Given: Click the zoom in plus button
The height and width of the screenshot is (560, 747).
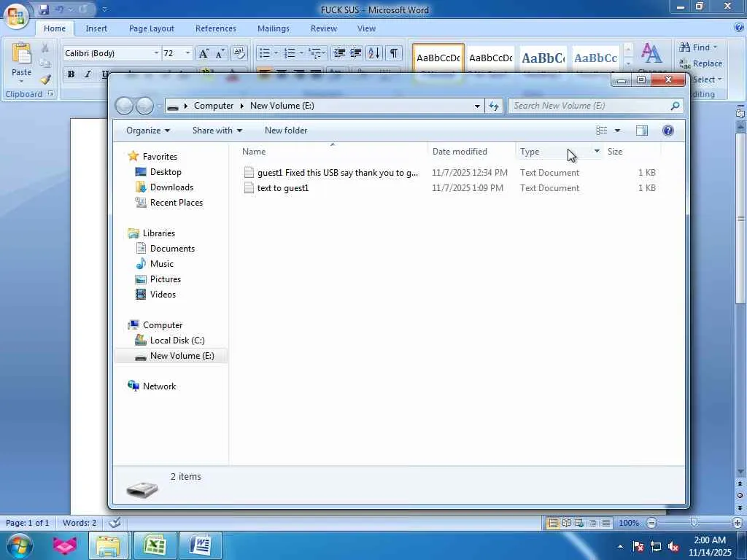Looking at the screenshot, I should click(737, 523).
